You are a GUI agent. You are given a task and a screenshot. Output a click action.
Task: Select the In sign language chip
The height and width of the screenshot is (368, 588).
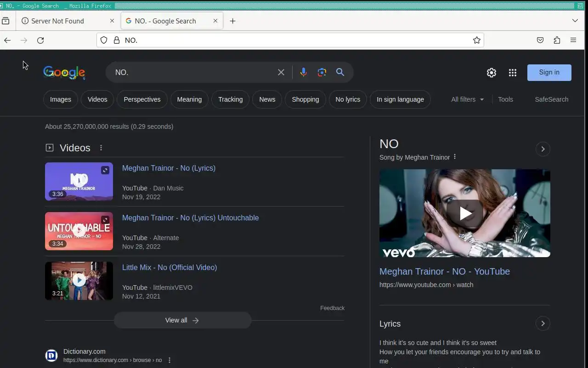400,99
